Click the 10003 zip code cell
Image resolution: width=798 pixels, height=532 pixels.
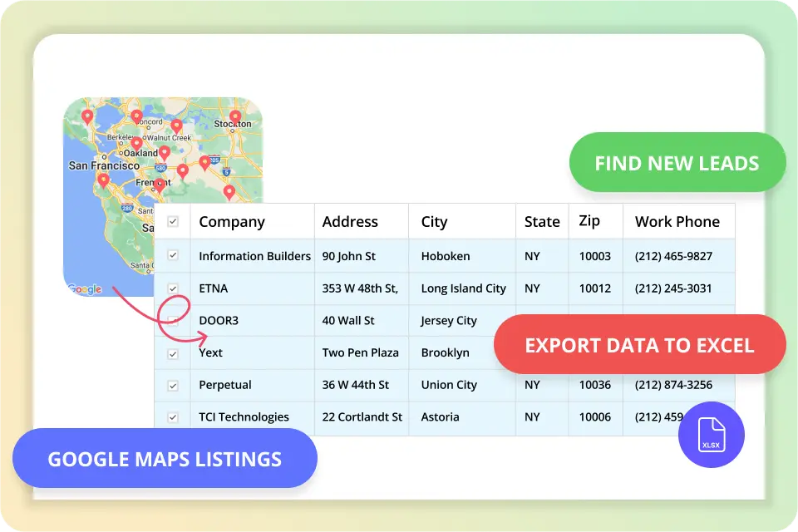click(x=595, y=256)
